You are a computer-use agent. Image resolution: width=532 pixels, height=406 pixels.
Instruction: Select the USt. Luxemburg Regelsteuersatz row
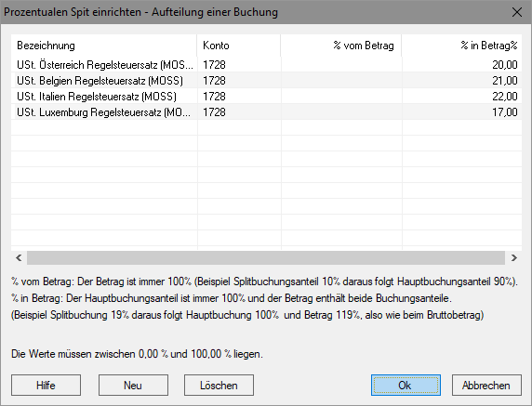pyautogui.click(x=266, y=112)
